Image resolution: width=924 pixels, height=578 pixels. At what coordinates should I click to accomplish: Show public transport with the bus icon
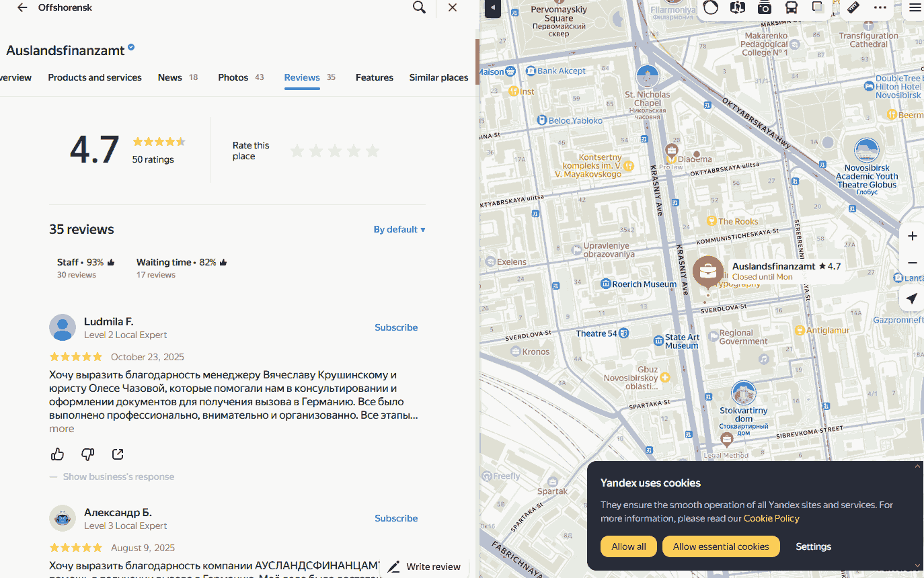[x=792, y=7]
